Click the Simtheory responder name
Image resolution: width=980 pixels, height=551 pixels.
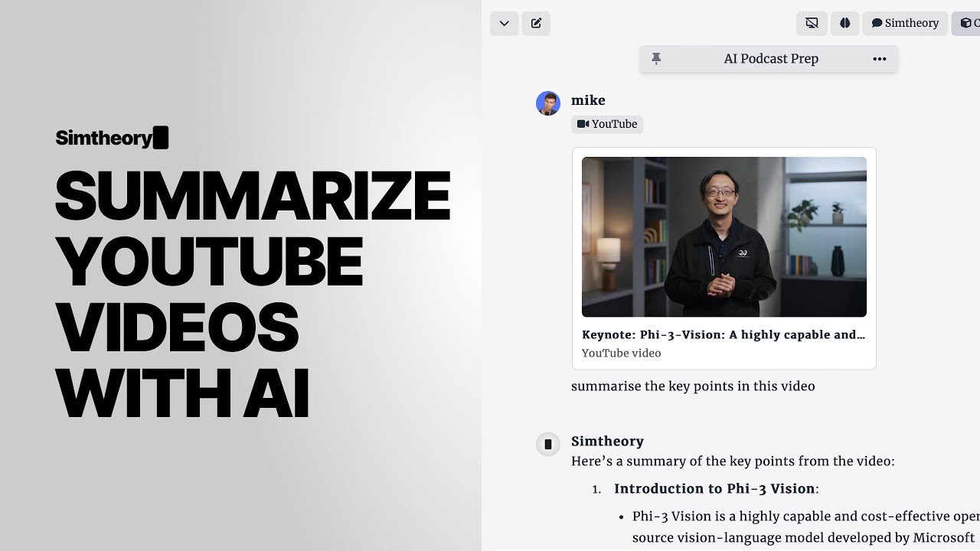coord(607,441)
